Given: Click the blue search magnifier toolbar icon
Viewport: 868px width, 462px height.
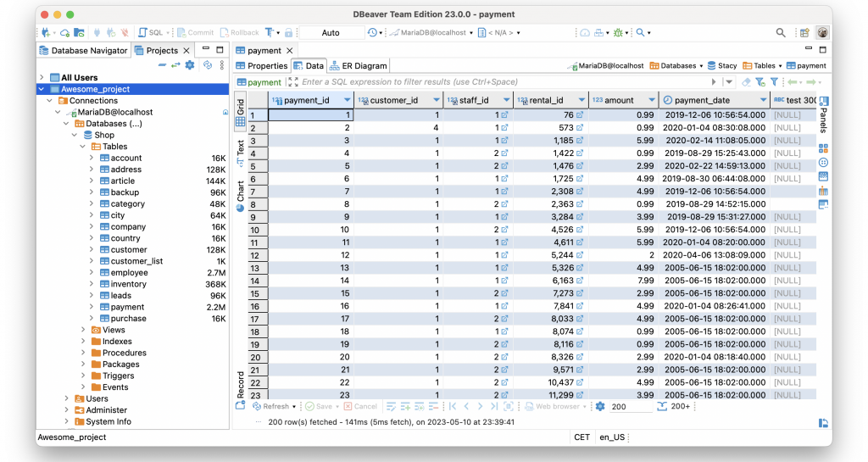Looking at the screenshot, I should [641, 33].
